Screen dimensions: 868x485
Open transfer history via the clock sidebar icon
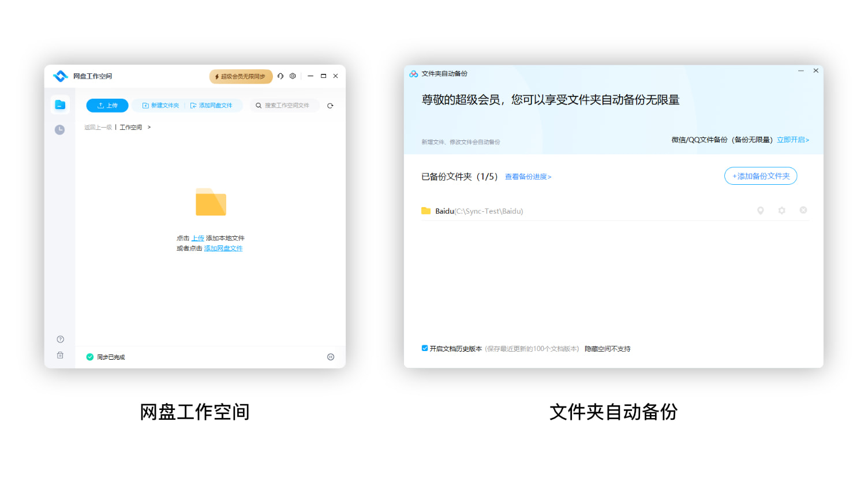[x=59, y=129]
